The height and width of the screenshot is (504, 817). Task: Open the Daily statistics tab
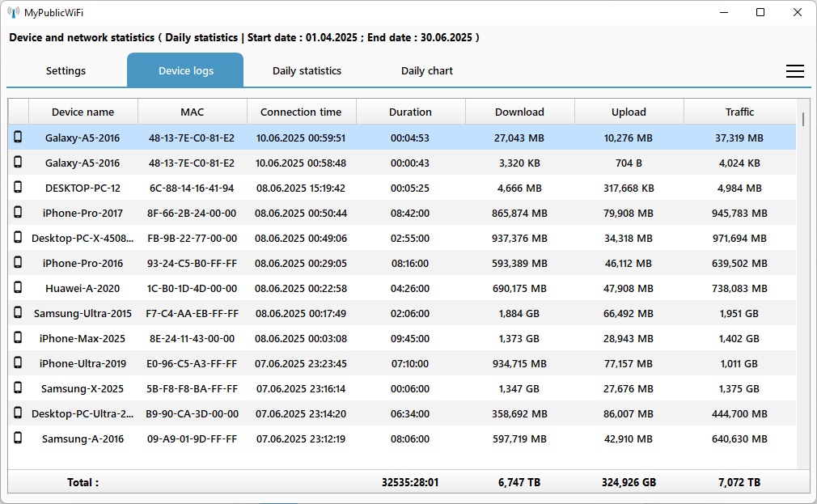[x=307, y=71]
